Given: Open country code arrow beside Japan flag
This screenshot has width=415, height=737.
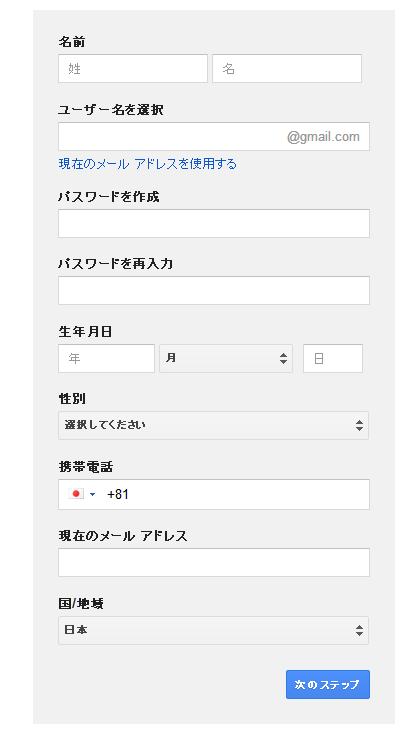Looking at the screenshot, I should 92,494.
